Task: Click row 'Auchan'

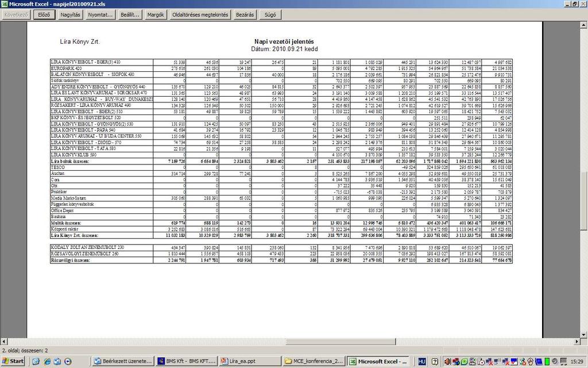Action: point(281,174)
